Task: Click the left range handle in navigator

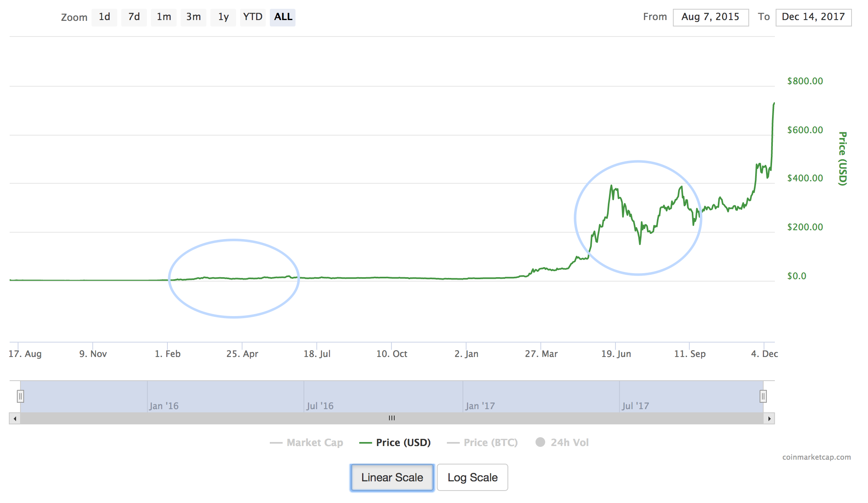Action: coord(20,396)
